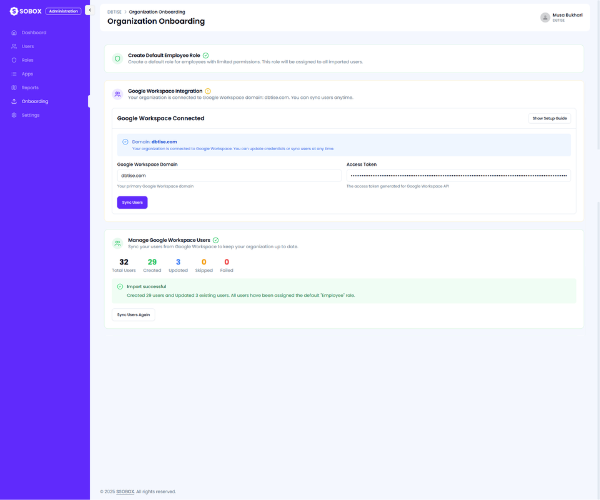Click the 0 Skipped count
Screen dimensions: 600x500
tap(204, 262)
